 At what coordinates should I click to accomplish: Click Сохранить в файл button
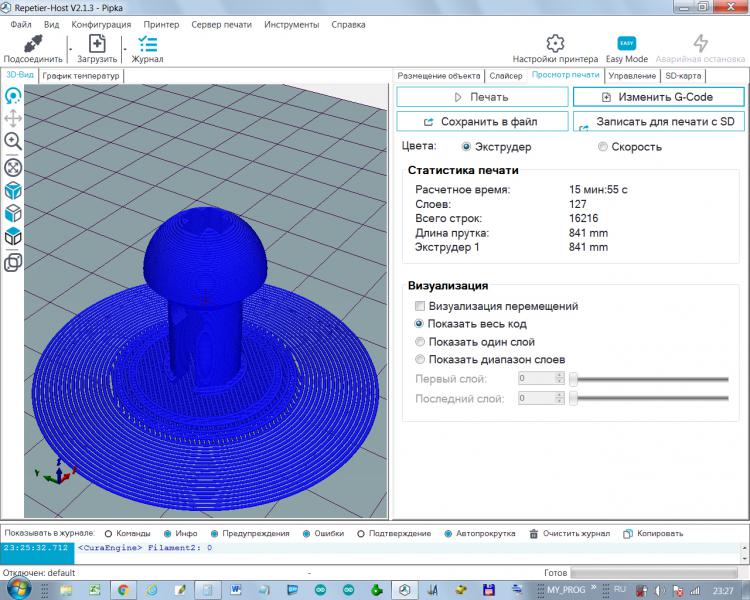point(482,121)
